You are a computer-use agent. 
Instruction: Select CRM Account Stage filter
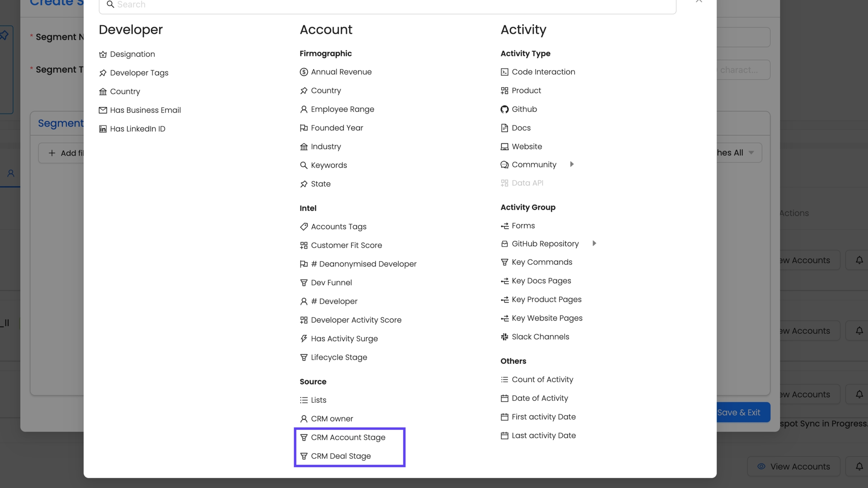[348, 438]
